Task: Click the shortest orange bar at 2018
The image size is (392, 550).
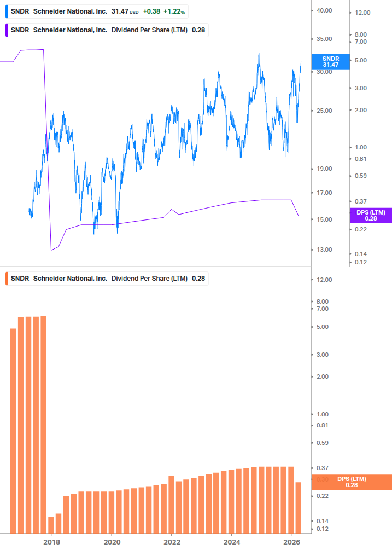Action: 51,525
